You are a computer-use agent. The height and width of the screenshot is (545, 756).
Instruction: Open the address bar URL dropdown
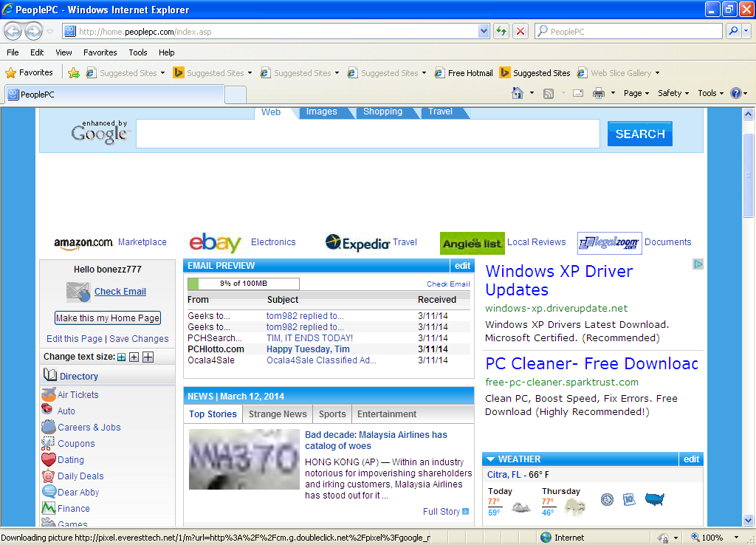point(484,31)
